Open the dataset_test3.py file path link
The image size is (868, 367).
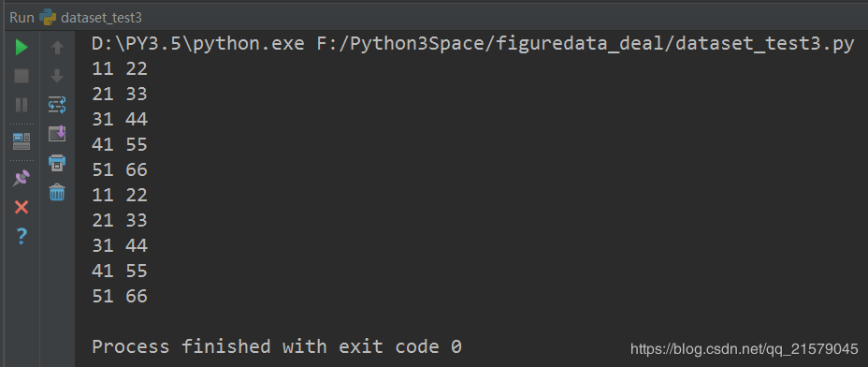tap(586, 44)
